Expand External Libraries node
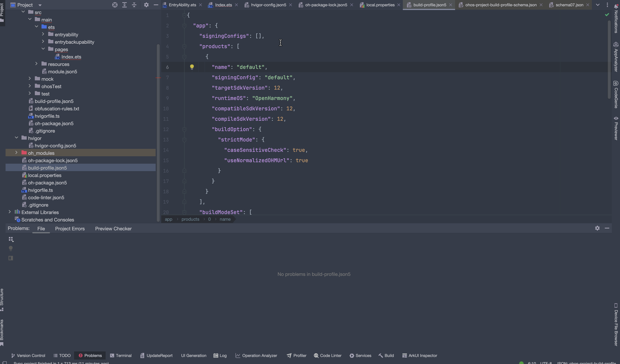 click(x=10, y=212)
